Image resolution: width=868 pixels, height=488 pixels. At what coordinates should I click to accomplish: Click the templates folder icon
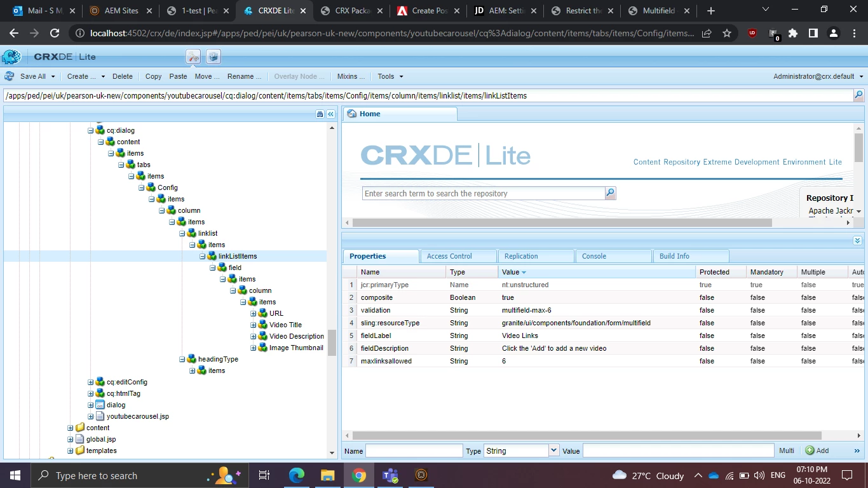tap(80, 451)
